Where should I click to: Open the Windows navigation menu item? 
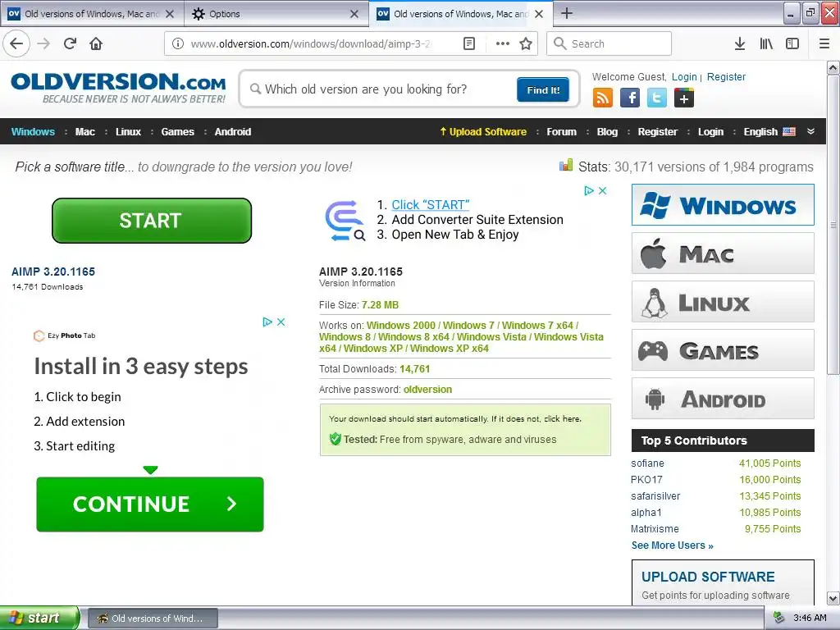33,132
